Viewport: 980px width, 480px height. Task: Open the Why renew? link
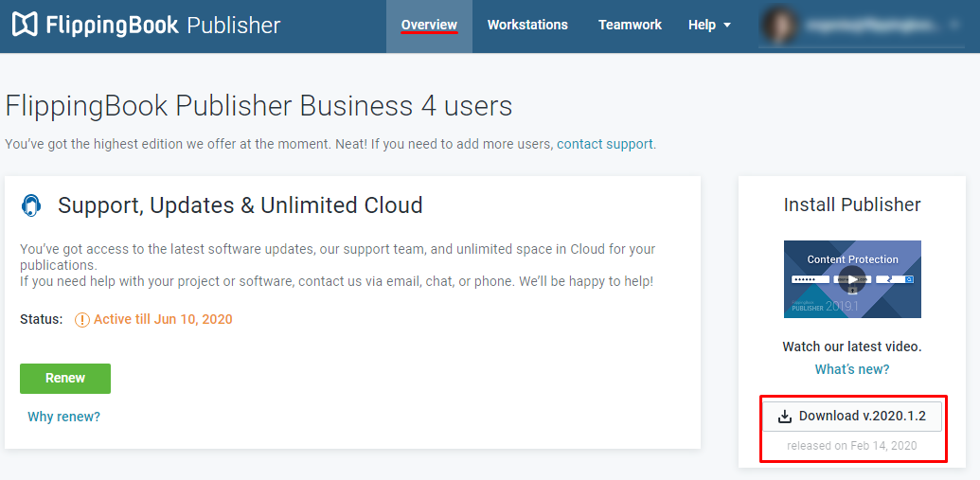pos(63,417)
